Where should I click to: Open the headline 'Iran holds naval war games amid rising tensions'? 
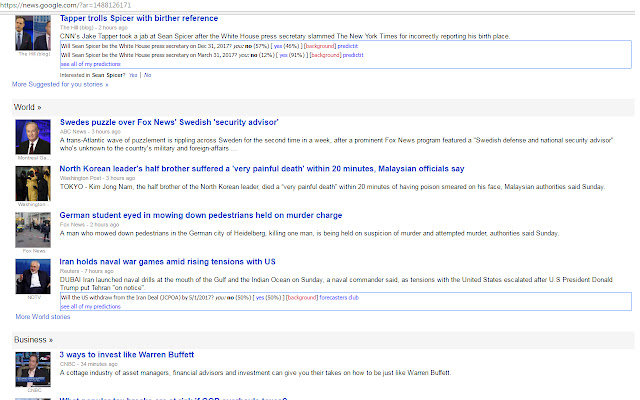[x=167, y=262]
